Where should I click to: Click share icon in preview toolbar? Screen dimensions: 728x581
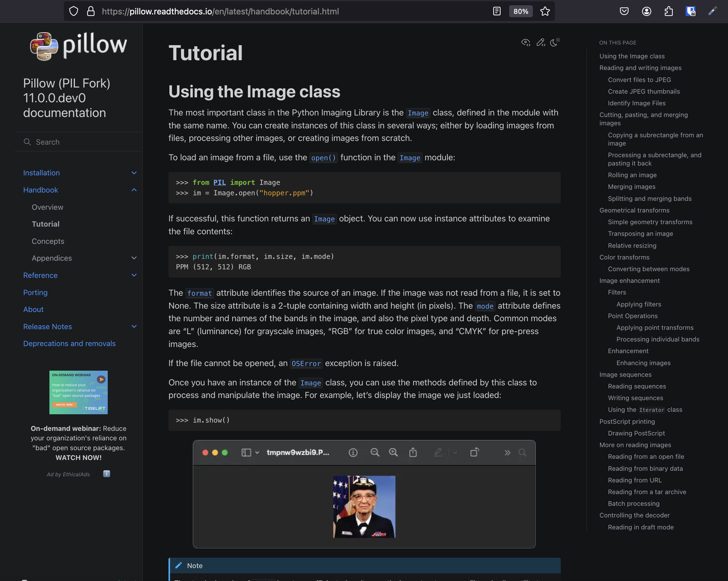click(x=413, y=452)
